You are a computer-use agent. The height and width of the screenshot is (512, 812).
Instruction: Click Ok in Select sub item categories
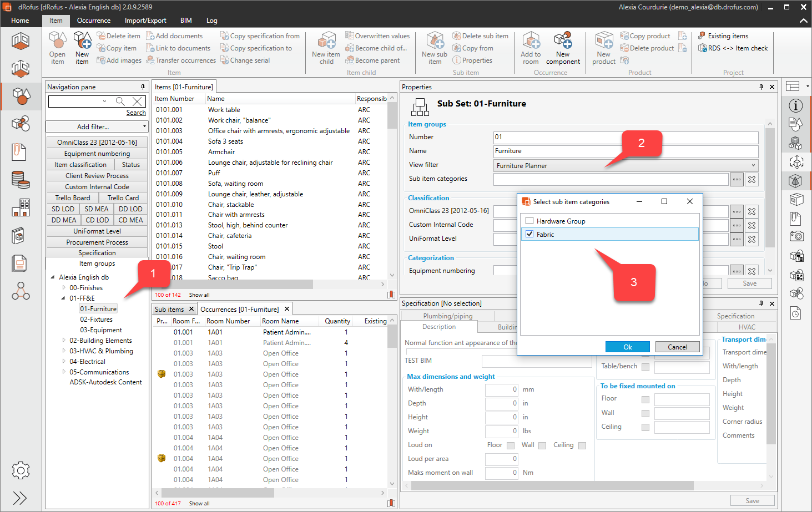[627, 347]
